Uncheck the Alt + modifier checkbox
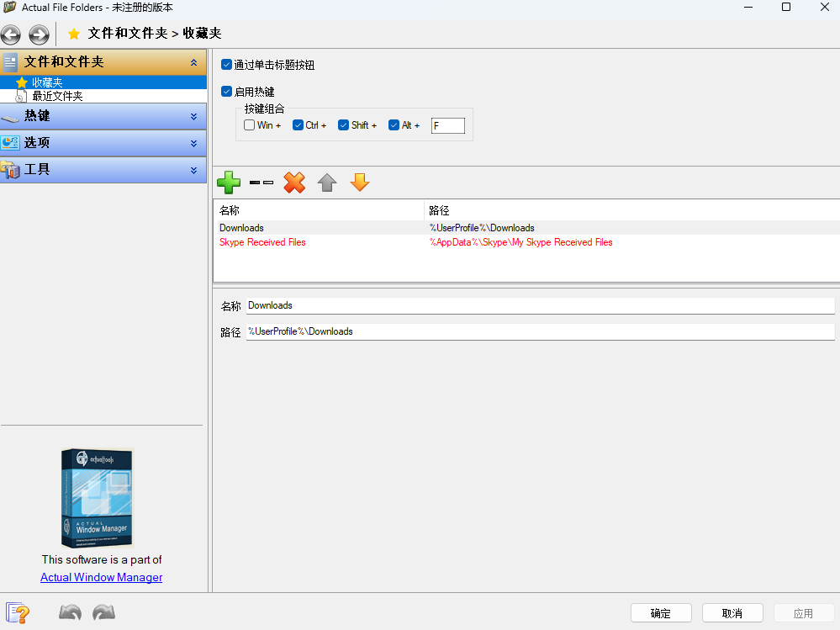The width and height of the screenshot is (840, 630). coord(394,124)
